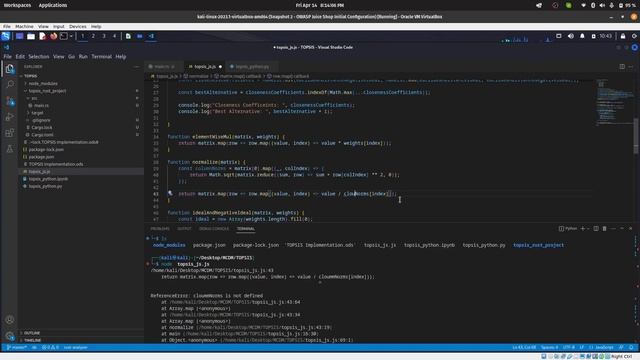Open the terminal launch profile dropdown arrow
Image resolution: width=640 pixels, height=360 pixels.
588,229
